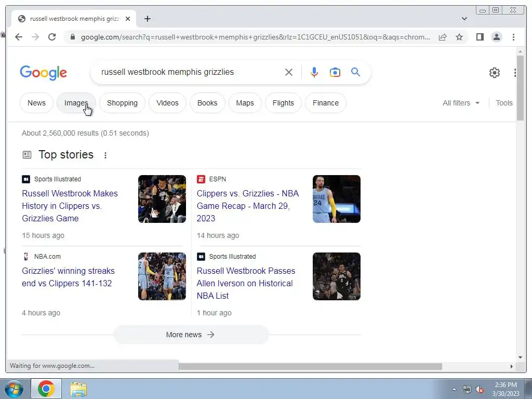Image resolution: width=532 pixels, height=399 pixels.
Task: Open a new browser tab
Action: [147, 19]
